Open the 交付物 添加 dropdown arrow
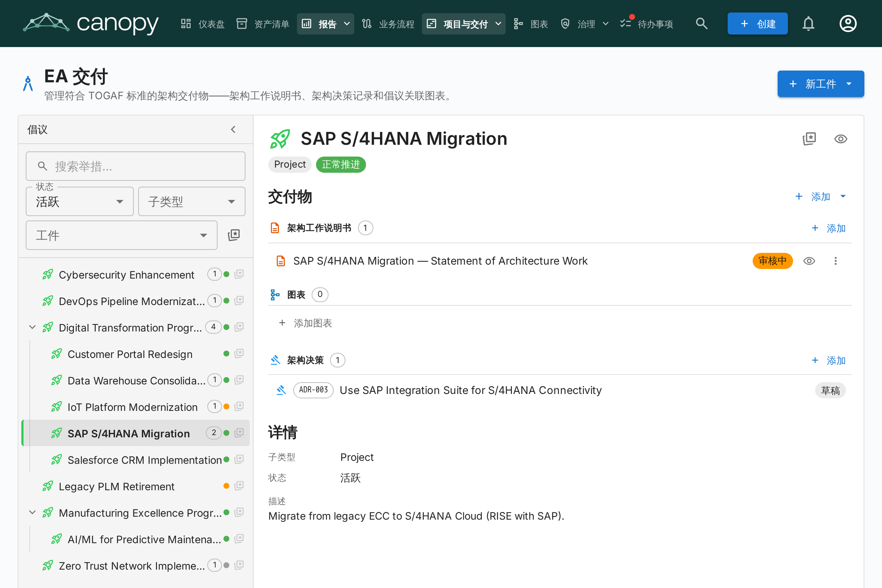Screen dimensions: 882x588 pos(843,196)
